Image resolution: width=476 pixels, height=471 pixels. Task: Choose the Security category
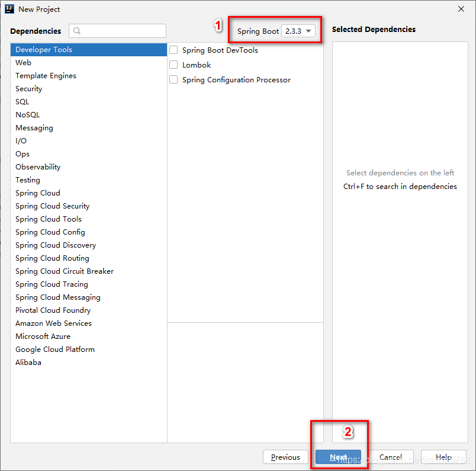(89, 89)
